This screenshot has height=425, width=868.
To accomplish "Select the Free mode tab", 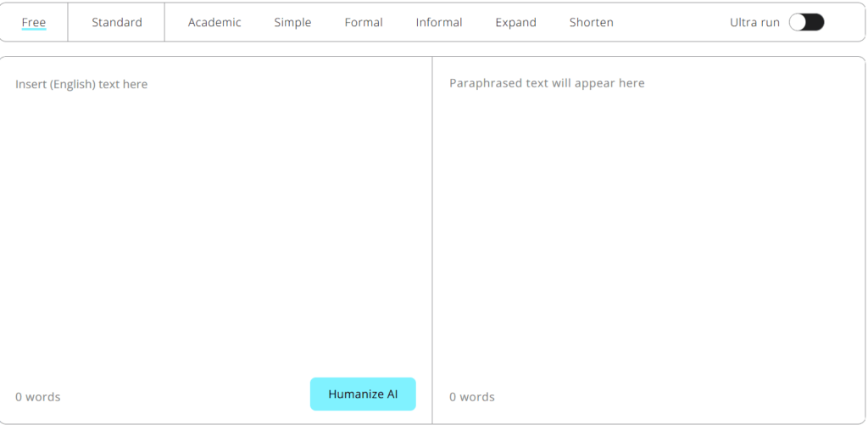I will tap(34, 22).
